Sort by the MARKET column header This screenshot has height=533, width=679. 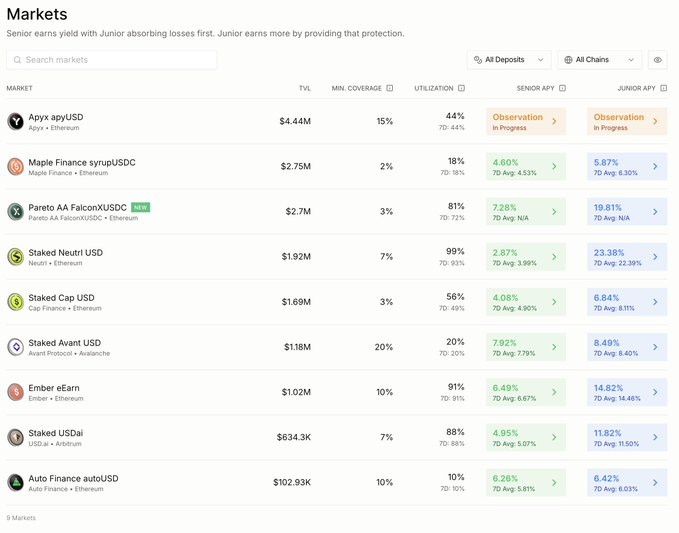coord(19,88)
